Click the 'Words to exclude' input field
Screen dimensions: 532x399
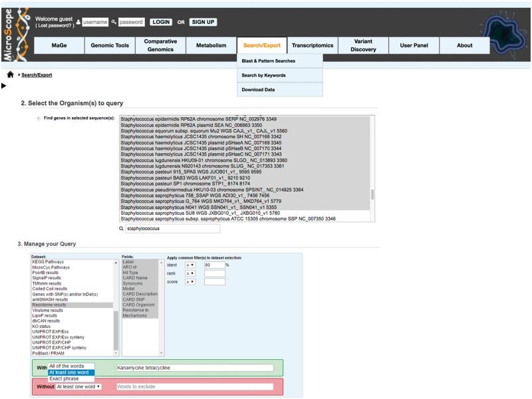pos(194,386)
